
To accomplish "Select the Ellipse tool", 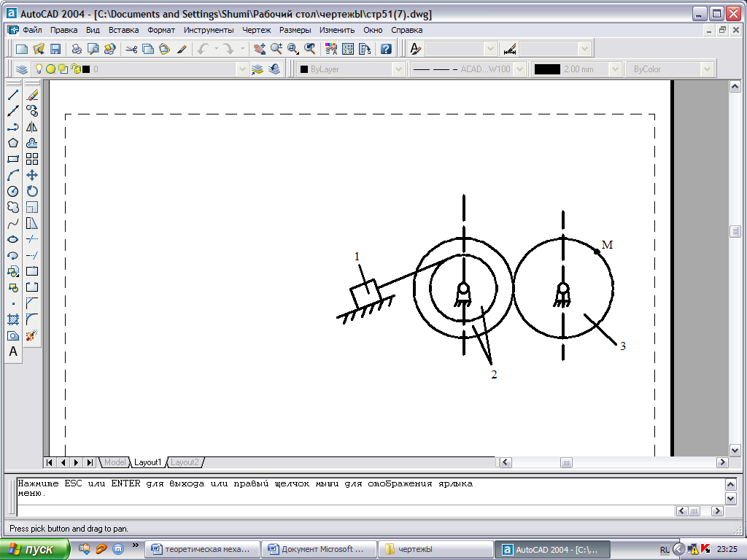I will tap(13, 239).
